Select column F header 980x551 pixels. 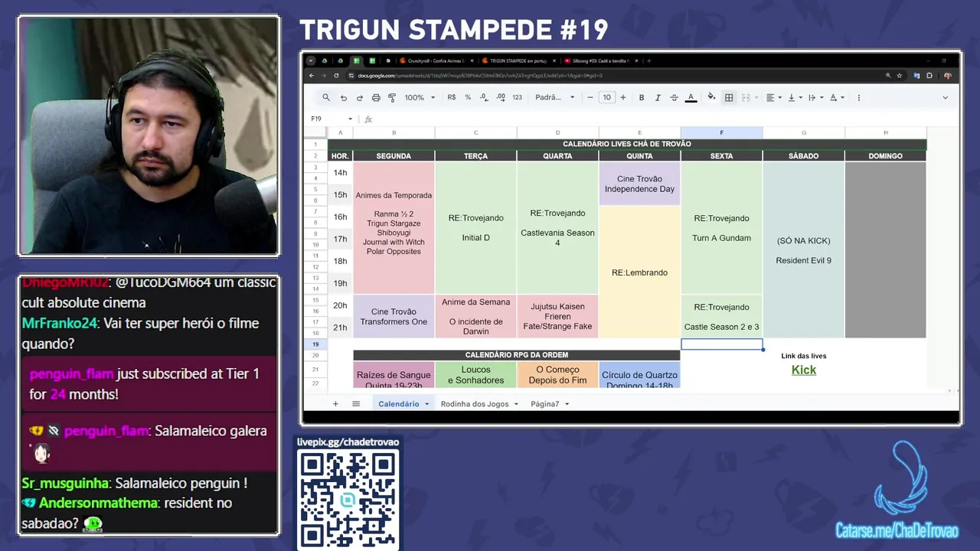721,132
